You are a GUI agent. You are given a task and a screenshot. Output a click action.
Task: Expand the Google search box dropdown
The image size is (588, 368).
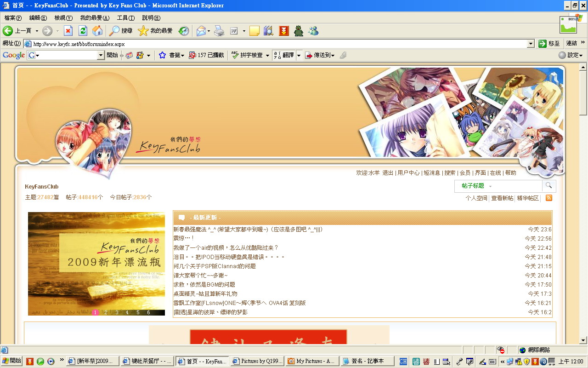[101, 55]
